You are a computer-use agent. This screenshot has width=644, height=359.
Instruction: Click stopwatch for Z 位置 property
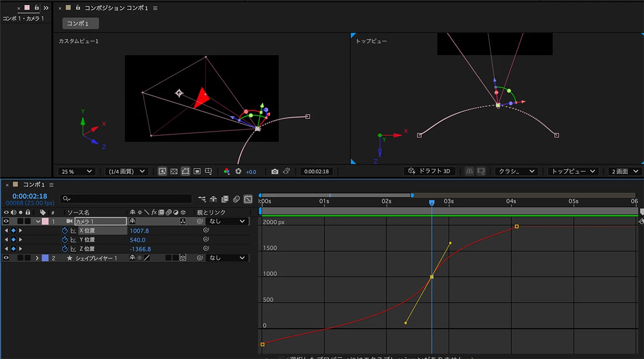click(65, 249)
